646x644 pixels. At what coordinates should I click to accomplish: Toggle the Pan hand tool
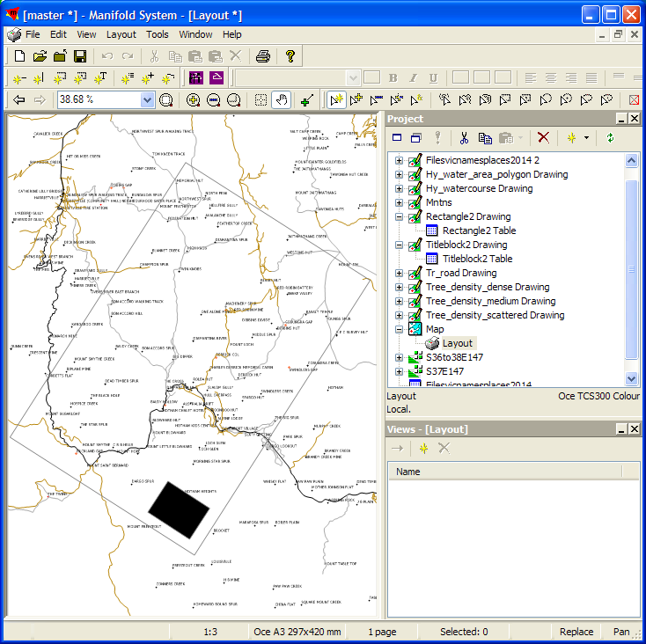click(281, 100)
